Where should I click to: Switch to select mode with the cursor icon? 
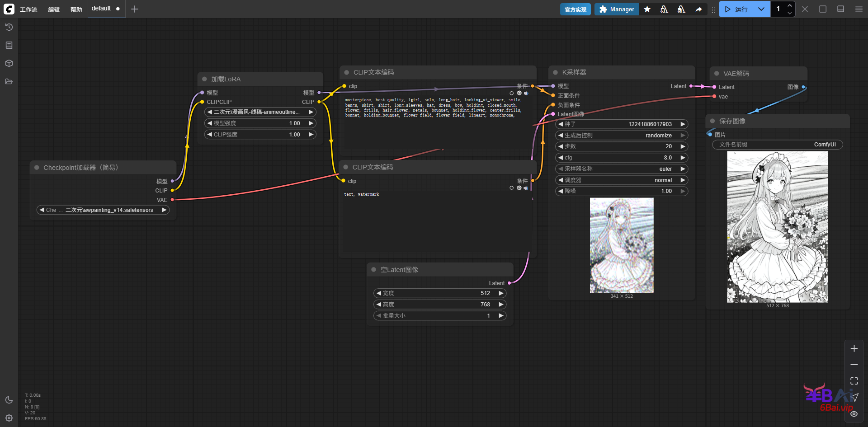[x=854, y=397]
